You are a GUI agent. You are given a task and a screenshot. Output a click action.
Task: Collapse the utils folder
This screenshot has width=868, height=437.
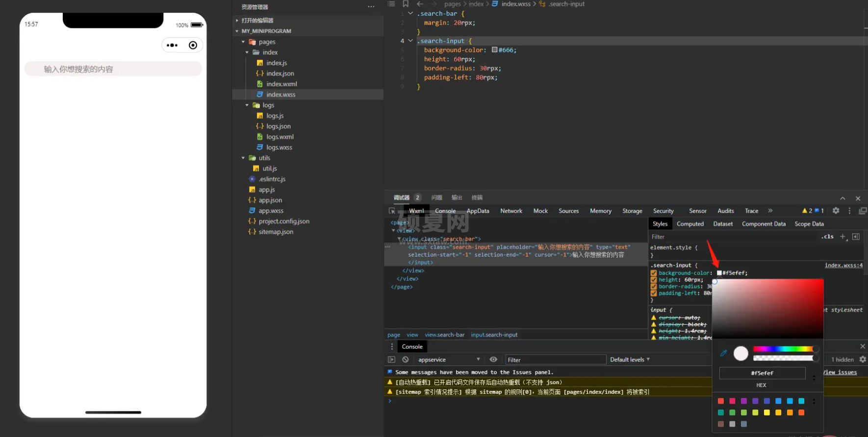coord(243,158)
